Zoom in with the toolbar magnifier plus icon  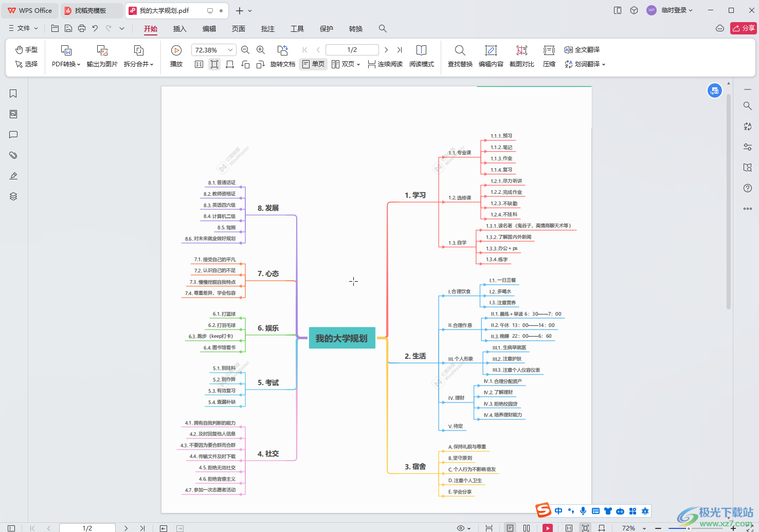coord(261,50)
